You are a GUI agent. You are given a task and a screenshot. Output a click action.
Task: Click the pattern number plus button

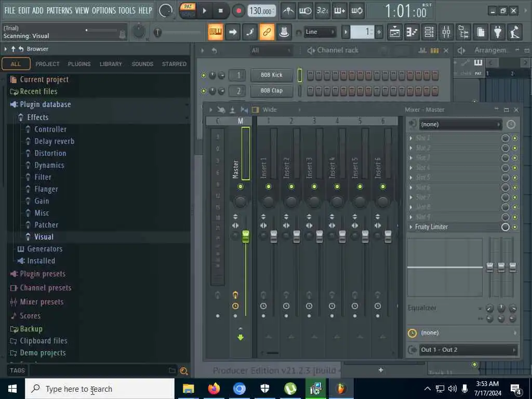379,32
